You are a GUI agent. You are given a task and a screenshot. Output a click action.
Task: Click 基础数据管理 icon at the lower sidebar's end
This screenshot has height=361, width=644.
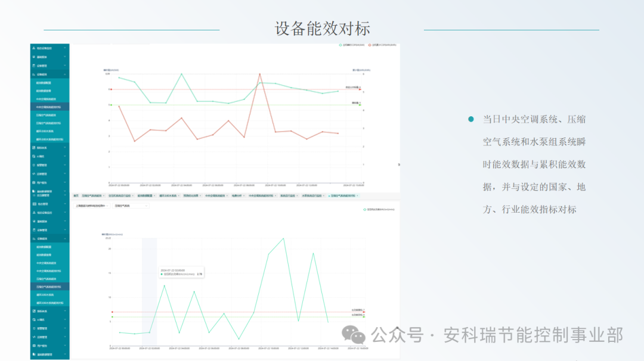point(34,354)
